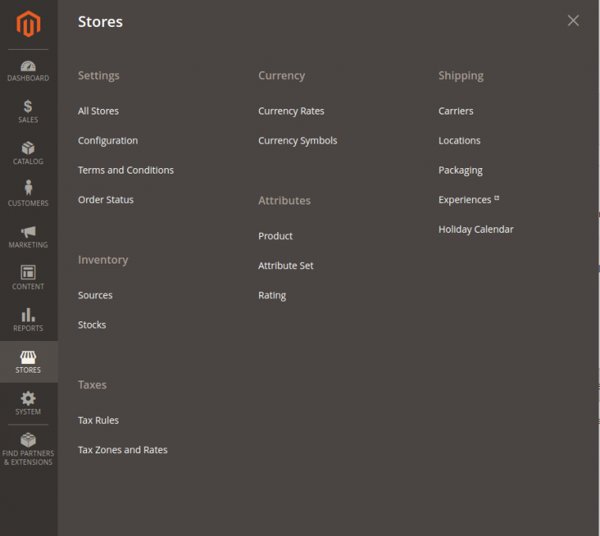Open shipping Locations
This screenshot has height=536, width=600.
[x=459, y=141]
